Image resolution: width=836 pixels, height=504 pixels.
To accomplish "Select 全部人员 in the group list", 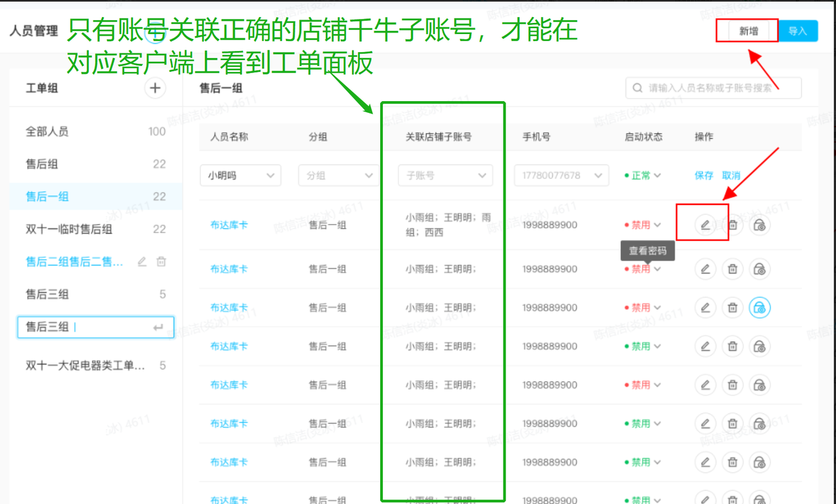I will 96,131.
